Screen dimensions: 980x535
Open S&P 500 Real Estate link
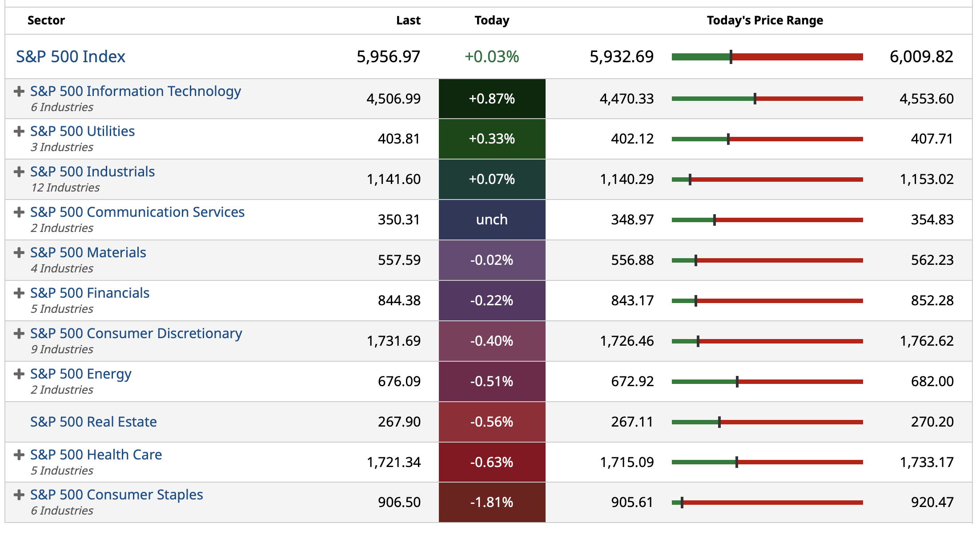(x=93, y=422)
